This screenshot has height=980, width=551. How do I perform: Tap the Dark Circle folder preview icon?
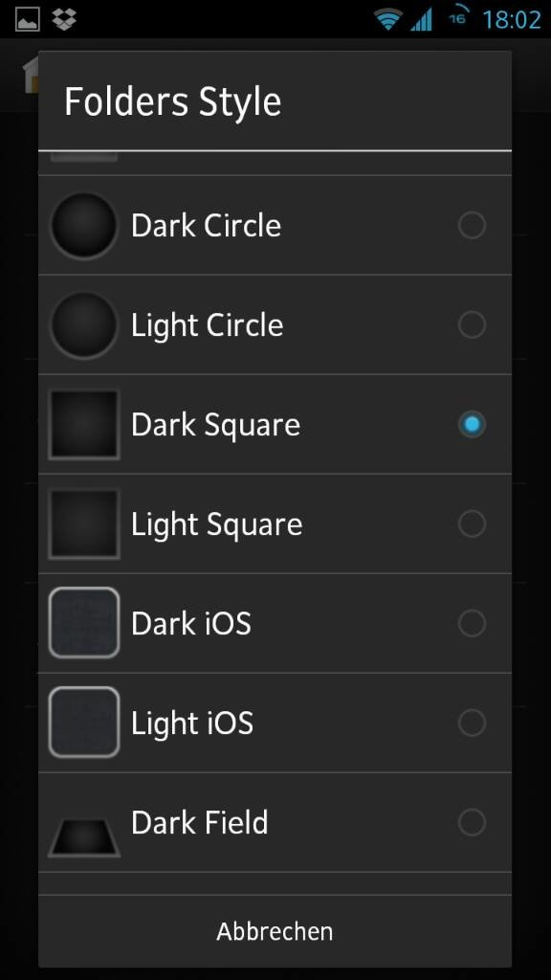[x=84, y=225]
